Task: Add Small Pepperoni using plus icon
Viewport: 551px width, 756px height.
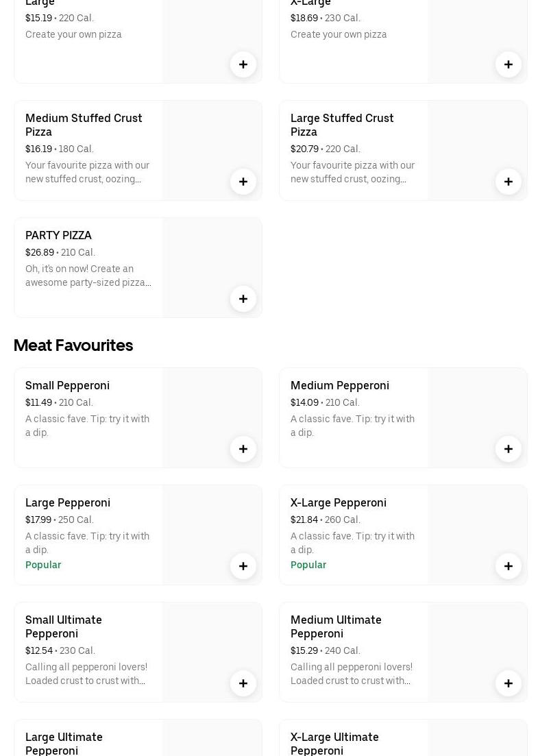Action: 243,449
